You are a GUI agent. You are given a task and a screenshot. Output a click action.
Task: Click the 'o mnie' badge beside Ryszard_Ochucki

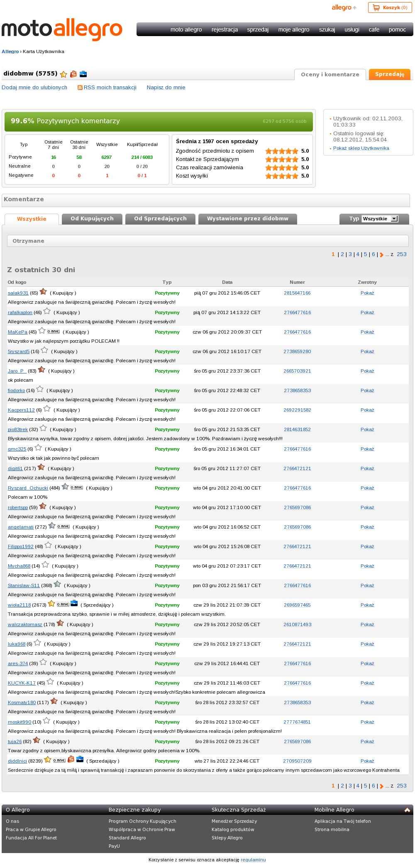[76, 488]
